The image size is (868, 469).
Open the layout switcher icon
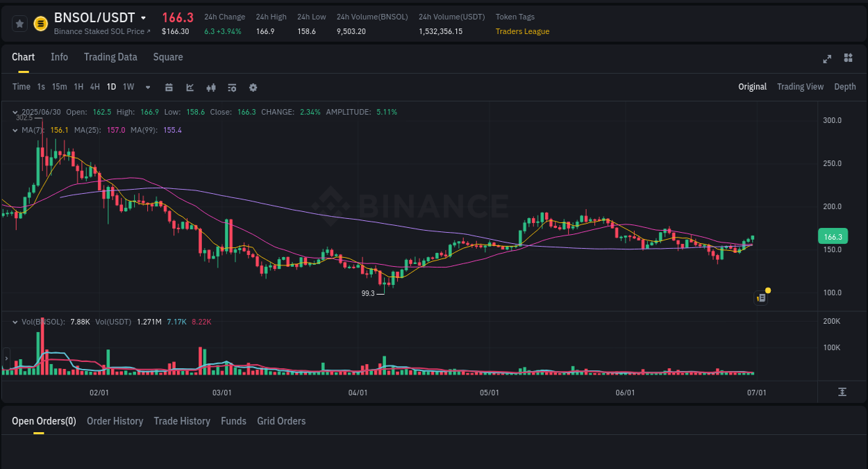point(848,59)
